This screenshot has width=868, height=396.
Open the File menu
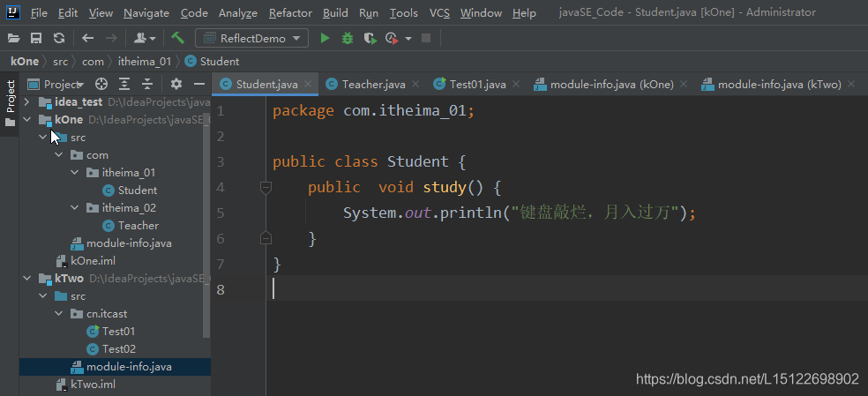[x=39, y=12]
